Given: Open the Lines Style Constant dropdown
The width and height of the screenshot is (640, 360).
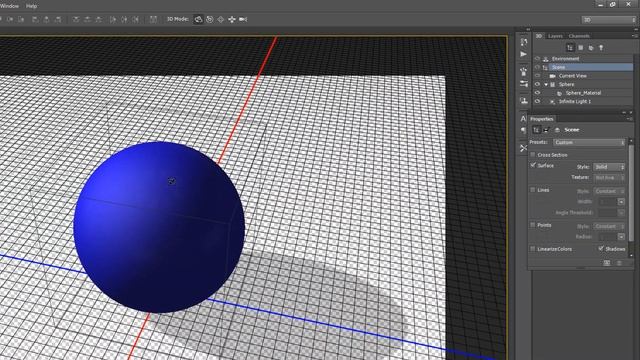Looking at the screenshot, I should 609,191.
